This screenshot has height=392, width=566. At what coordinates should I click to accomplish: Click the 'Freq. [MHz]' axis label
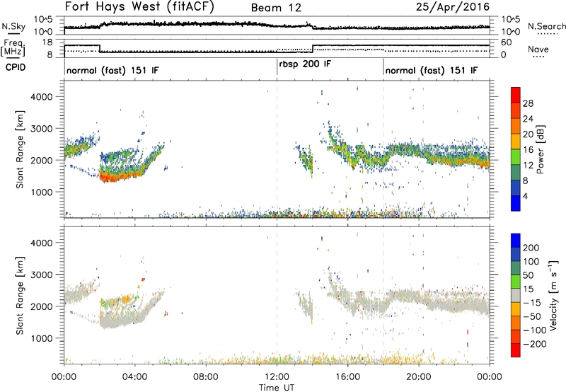pos(13,48)
